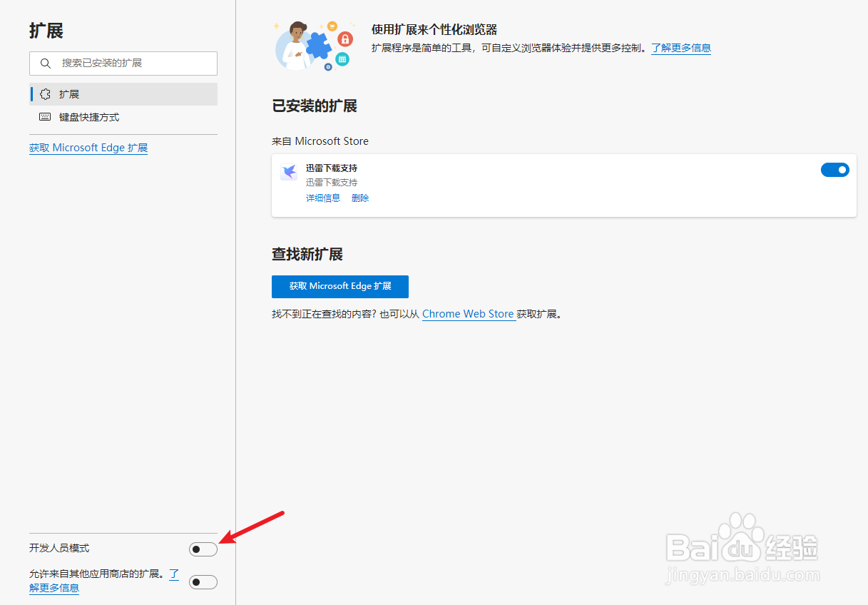The image size is (868, 605).
Task: Click the search magnifier icon
Action: [46, 63]
